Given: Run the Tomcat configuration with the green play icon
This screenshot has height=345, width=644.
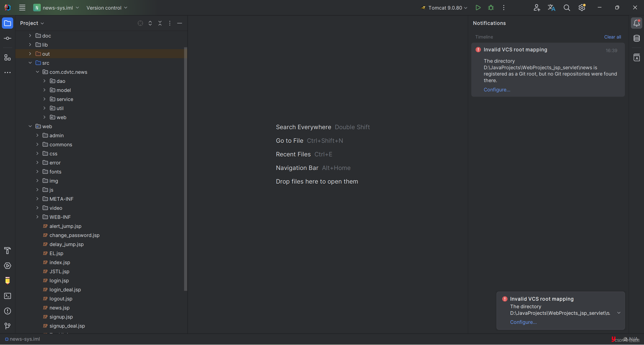Looking at the screenshot, I should click(x=478, y=8).
